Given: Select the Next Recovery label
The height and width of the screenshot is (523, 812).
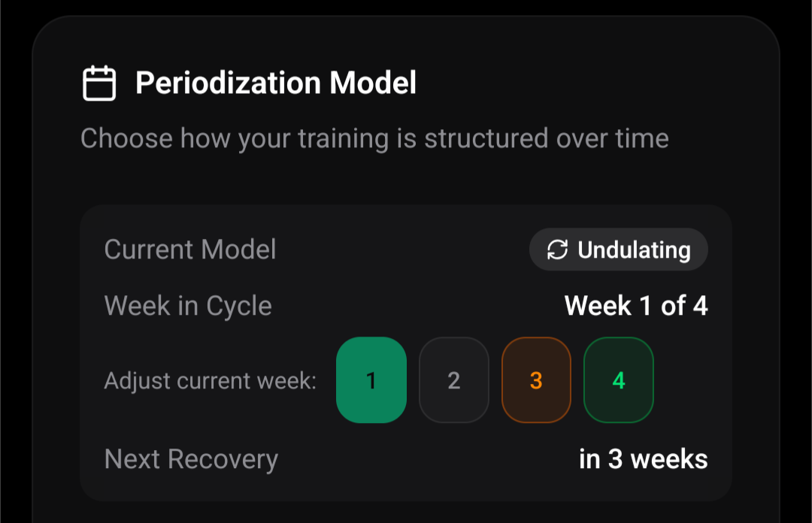Looking at the screenshot, I should tap(191, 459).
